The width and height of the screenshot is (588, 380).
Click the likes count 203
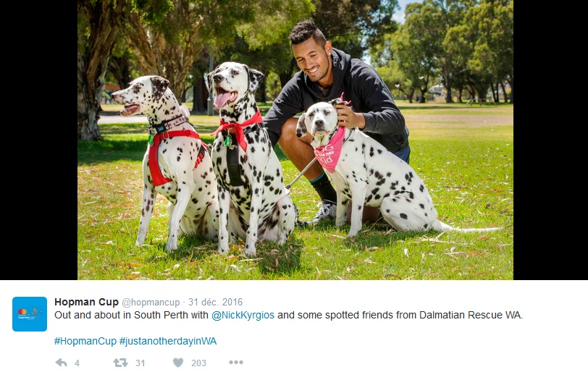[x=198, y=363]
